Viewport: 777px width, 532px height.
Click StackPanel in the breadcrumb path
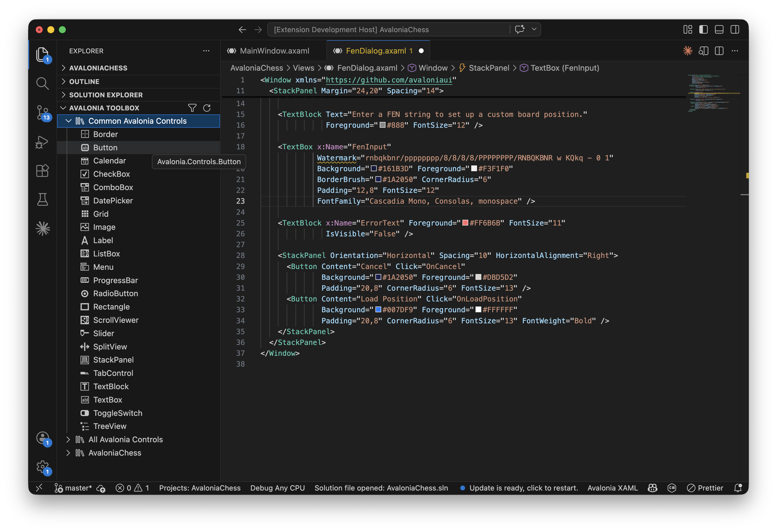point(489,68)
